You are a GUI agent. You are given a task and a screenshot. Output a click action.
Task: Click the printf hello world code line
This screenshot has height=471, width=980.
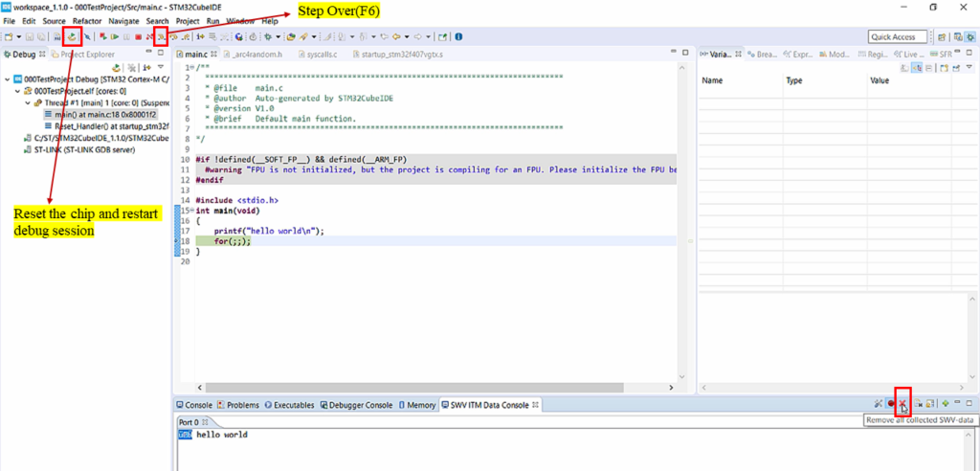pos(269,231)
